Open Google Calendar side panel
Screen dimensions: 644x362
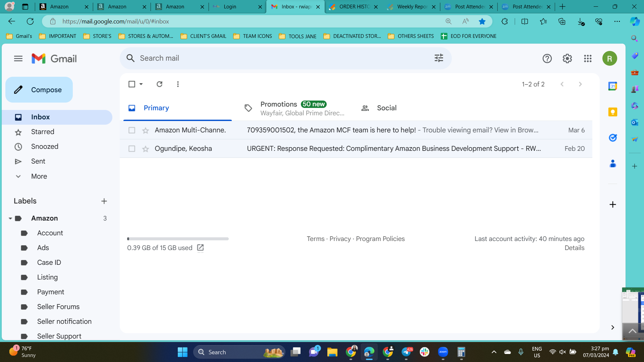612,86
